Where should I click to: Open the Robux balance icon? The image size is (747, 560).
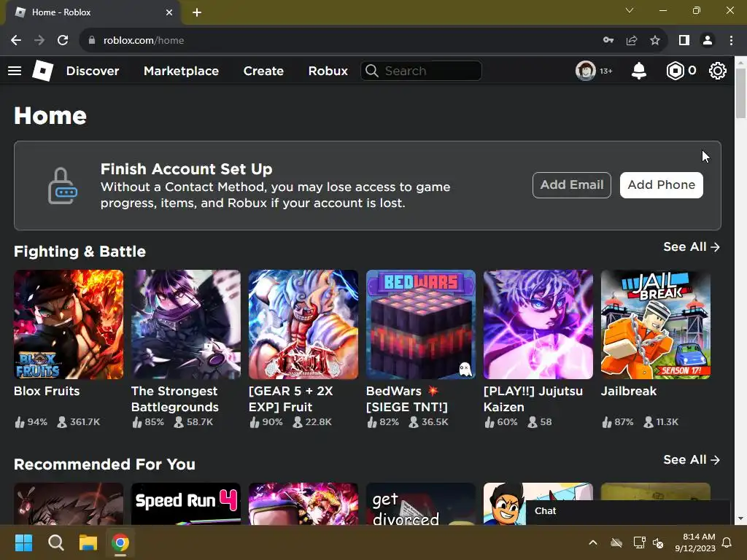coord(675,71)
